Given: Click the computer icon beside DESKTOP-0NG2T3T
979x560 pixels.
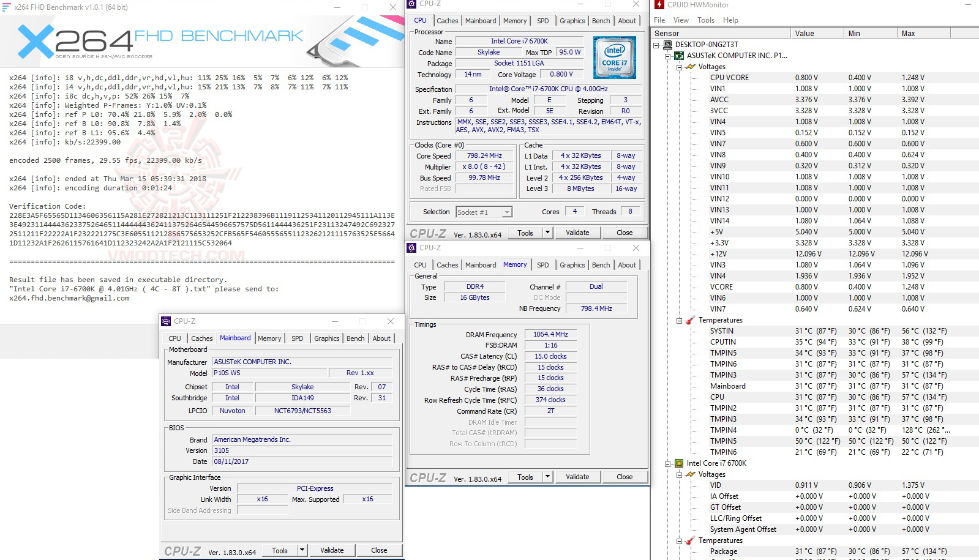Looking at the screenshot, I should (667, 45).
